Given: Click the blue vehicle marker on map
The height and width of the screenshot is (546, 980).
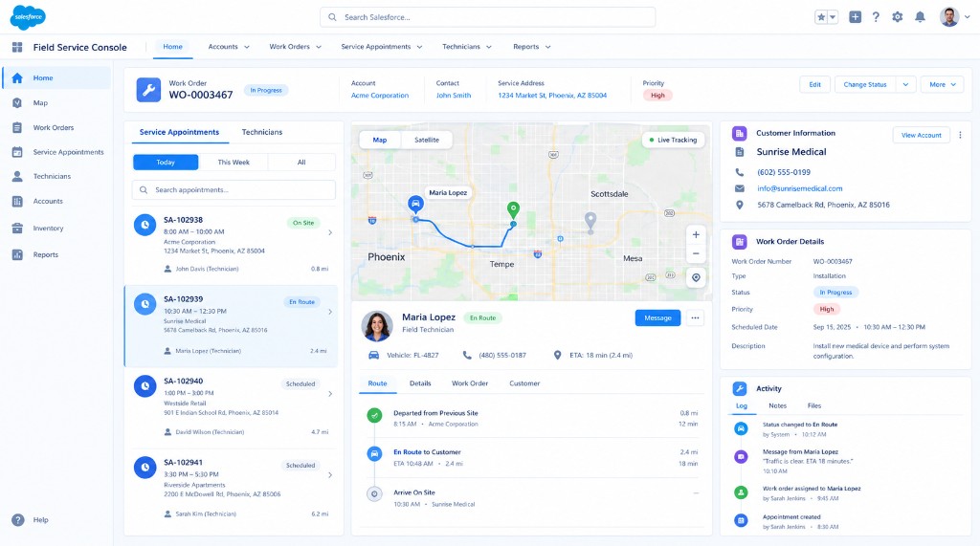Looking at the screenshot, I should pos(415,205).
